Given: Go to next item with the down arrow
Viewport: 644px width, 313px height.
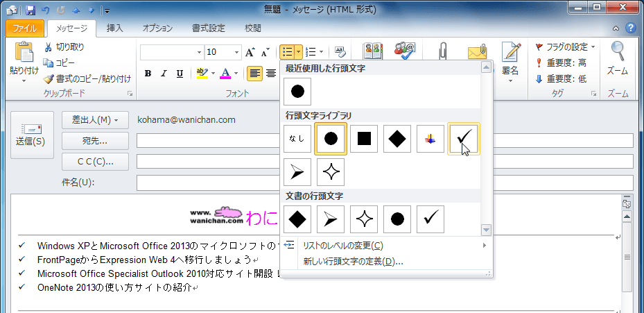Looking at the screenshot, I should (x=92, y=10).
